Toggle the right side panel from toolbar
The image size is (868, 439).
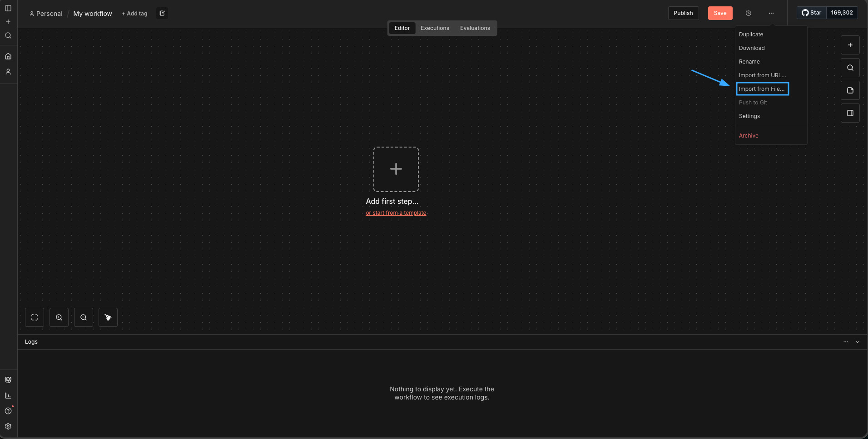click(x=850, y=113)
